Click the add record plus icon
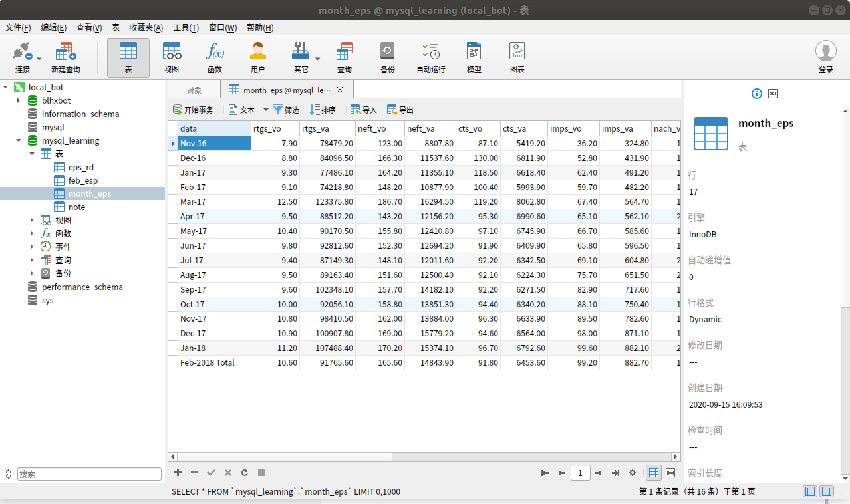The image size is (850, 504). tap(178, 473)
